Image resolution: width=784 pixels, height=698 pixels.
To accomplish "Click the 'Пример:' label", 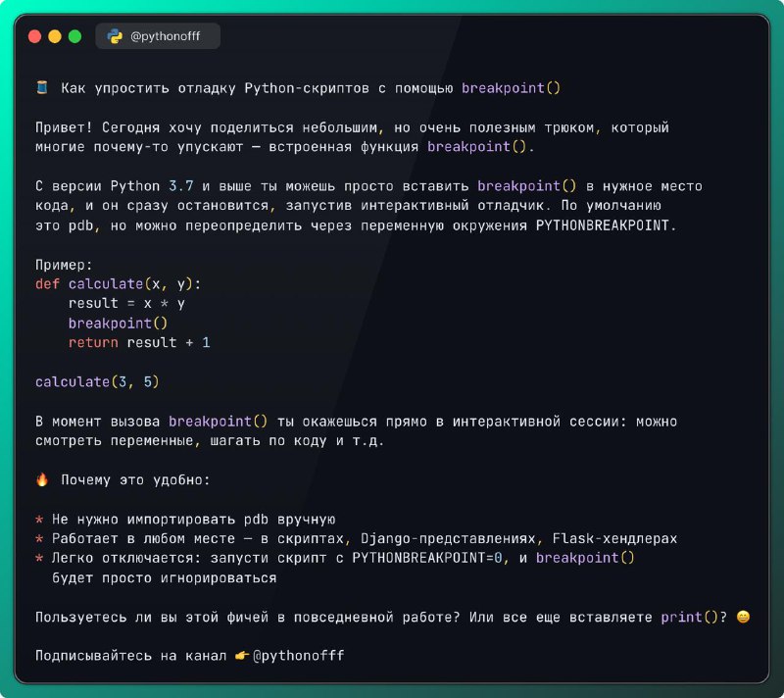I will (64, 265).
